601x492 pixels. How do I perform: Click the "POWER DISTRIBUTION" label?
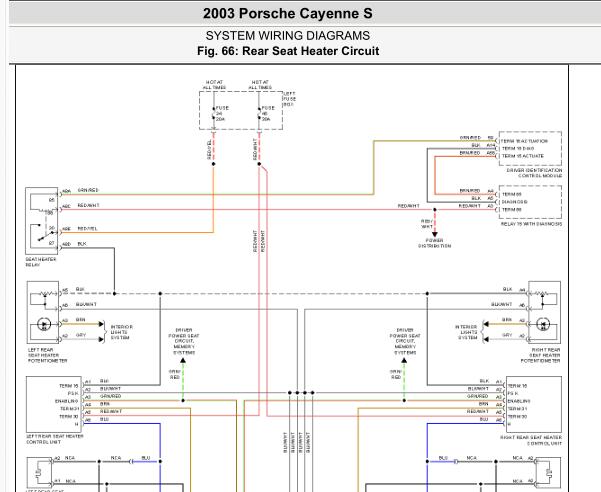(434, 243)
